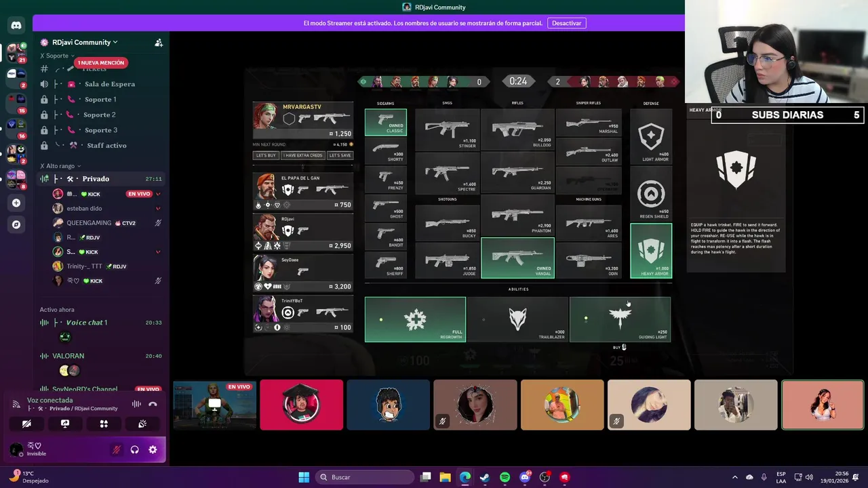The height and width of the screenshot is (488, 868).
Task: Collapse the Alto rango category
Action: pyautogui.click(x=60, y=166)
